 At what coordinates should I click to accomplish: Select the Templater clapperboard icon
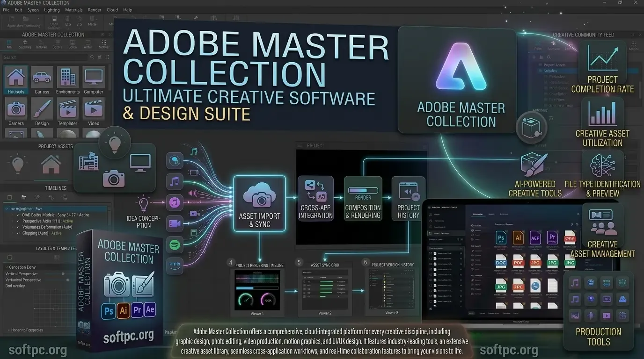click(68, 108)
